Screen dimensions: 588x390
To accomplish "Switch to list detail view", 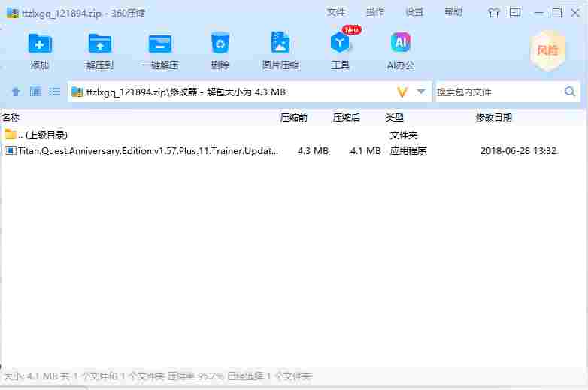I will pyautogui.click(x=55, y=92).
